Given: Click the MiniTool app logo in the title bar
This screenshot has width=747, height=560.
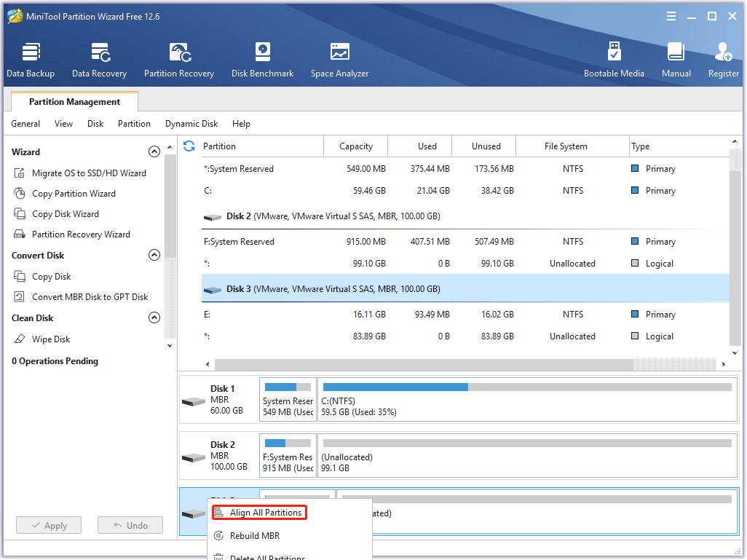Looking at the screenshot, I should pyautogui.click(x=15, y=16).
